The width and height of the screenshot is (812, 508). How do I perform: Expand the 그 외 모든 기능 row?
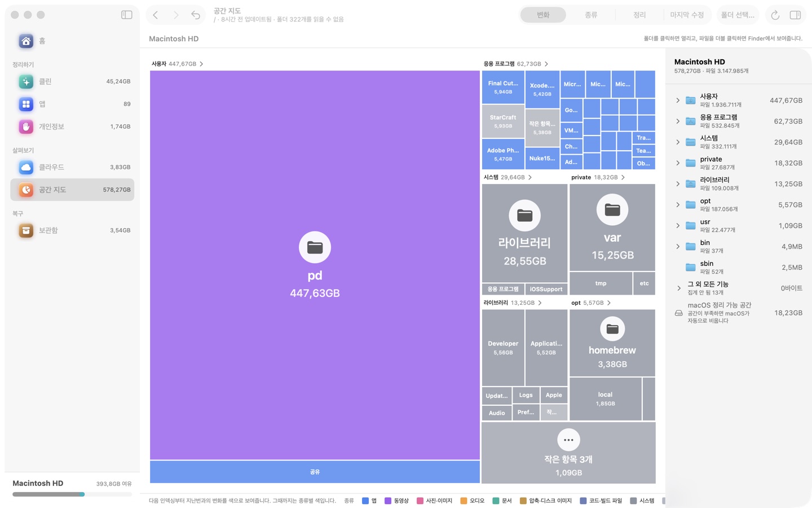[678, 288]
